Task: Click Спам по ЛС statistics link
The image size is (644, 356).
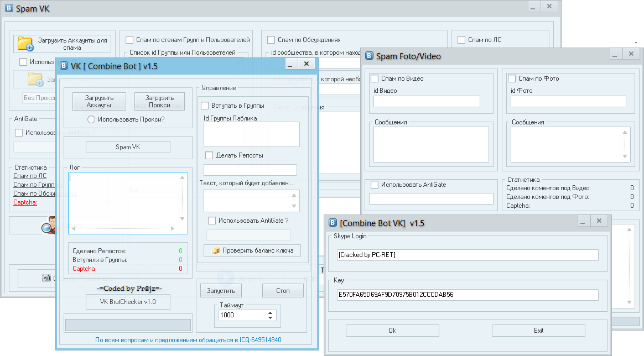Action: click(x=30, y=176)
